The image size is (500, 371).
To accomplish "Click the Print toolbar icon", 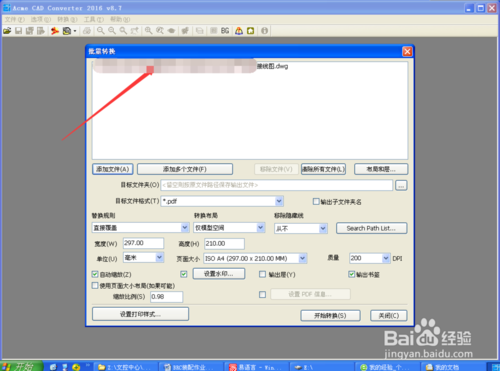I will click(87, 31).
